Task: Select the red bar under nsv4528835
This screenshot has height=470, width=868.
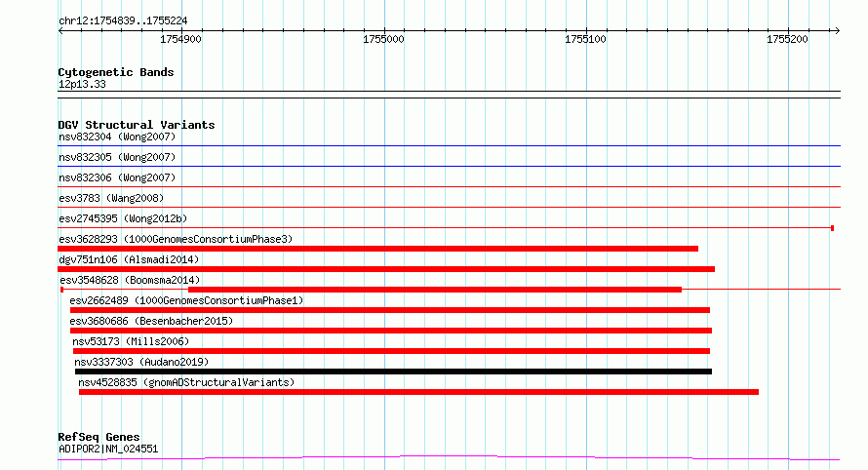Action: pyautogui.click(x=418, y=392)
